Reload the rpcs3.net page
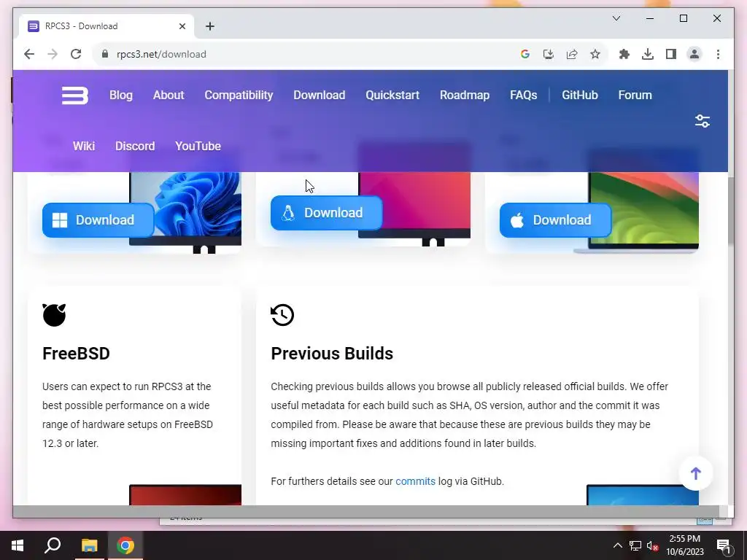The image size is (747, 560). (x=76, y=54)
